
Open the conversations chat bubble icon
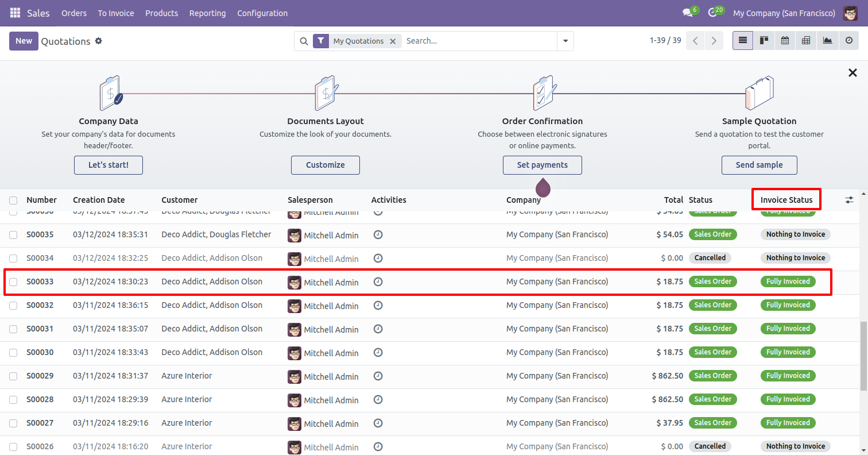coord(687,13)
